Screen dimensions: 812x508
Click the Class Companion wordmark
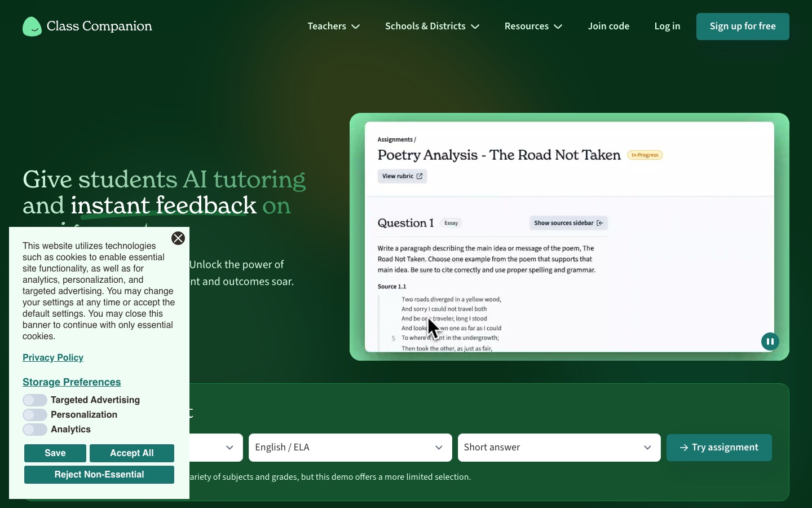pyautogui.click(x=99, y=27)
